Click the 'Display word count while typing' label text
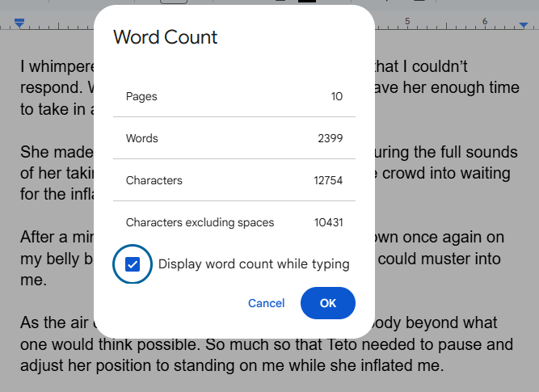The image size is (539, 392). [x=254, y=264]
